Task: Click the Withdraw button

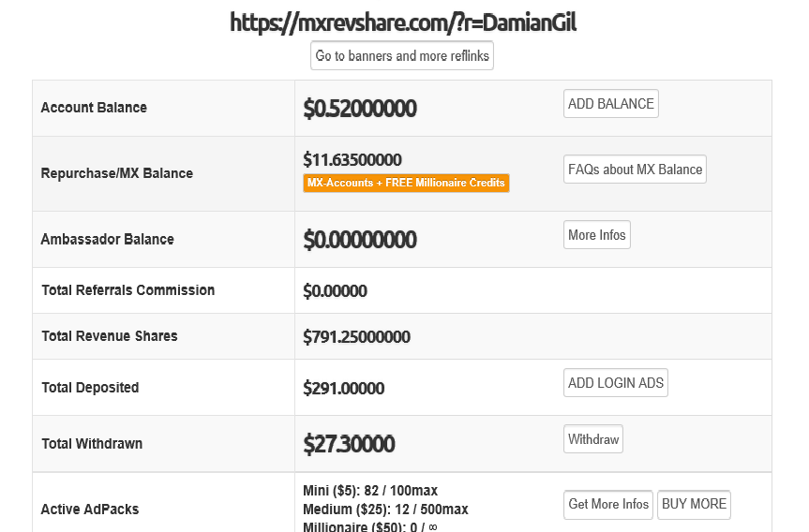Action: click(593, 439)
